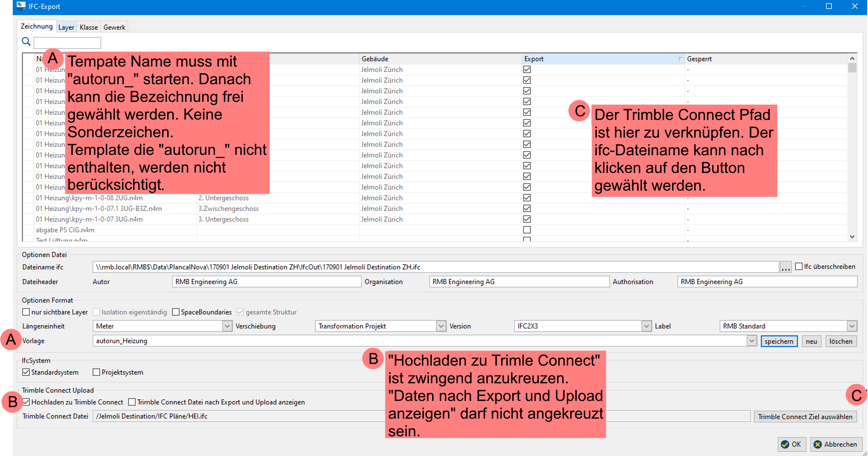Open the Gewerk tab

[x=114, y=27]
